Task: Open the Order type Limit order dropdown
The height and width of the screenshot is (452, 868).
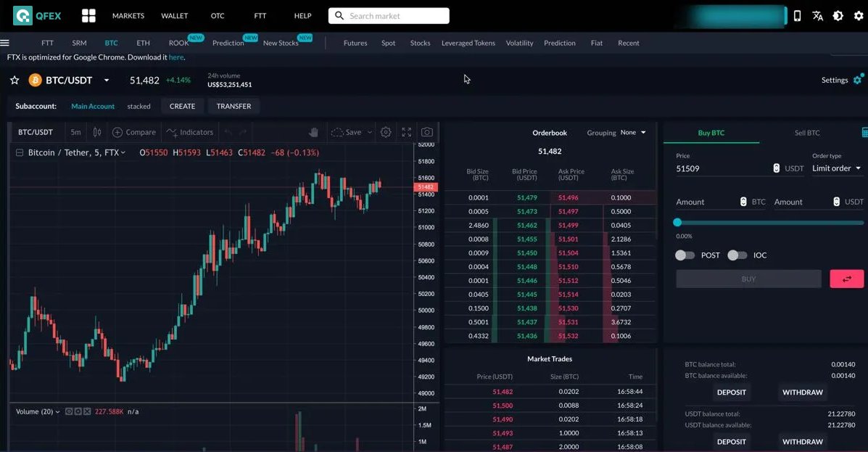Action: 836,168
